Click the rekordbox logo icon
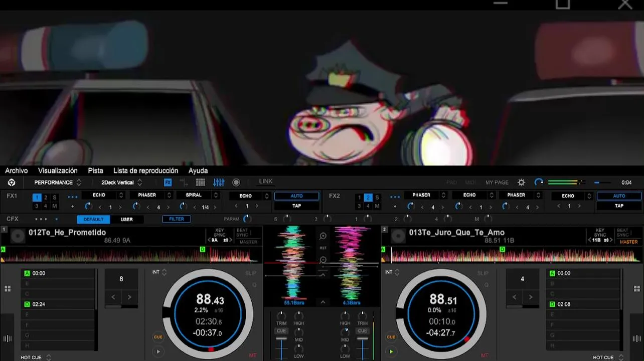 11,183
